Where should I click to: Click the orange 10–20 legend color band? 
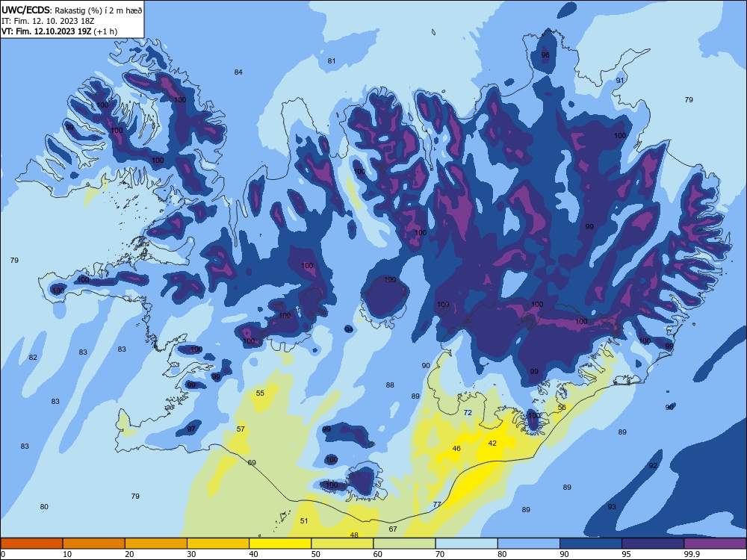pyautogui.click(x=94, y=544)
